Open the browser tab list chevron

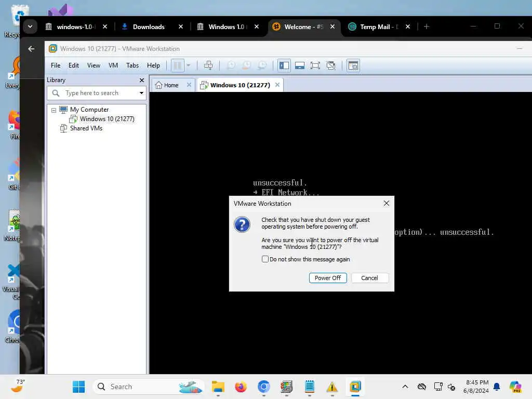pyautogui.click(x=30, y=26)
